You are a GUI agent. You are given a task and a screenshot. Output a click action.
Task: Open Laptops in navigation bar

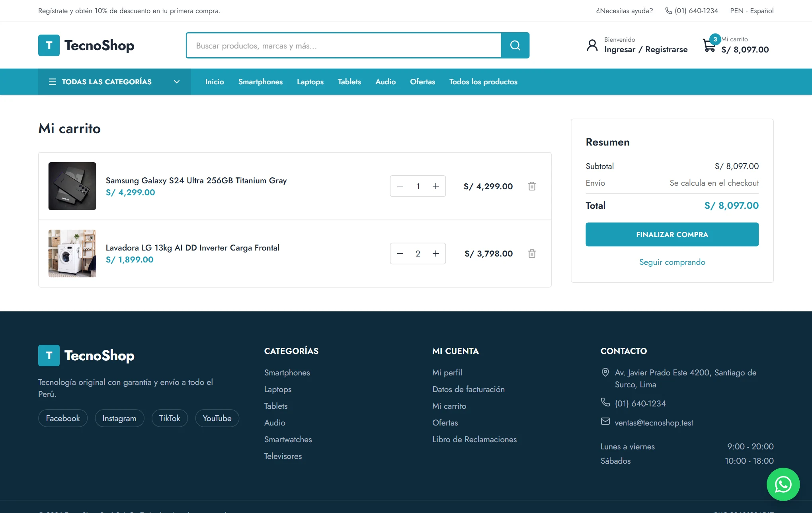coord(310,82)
